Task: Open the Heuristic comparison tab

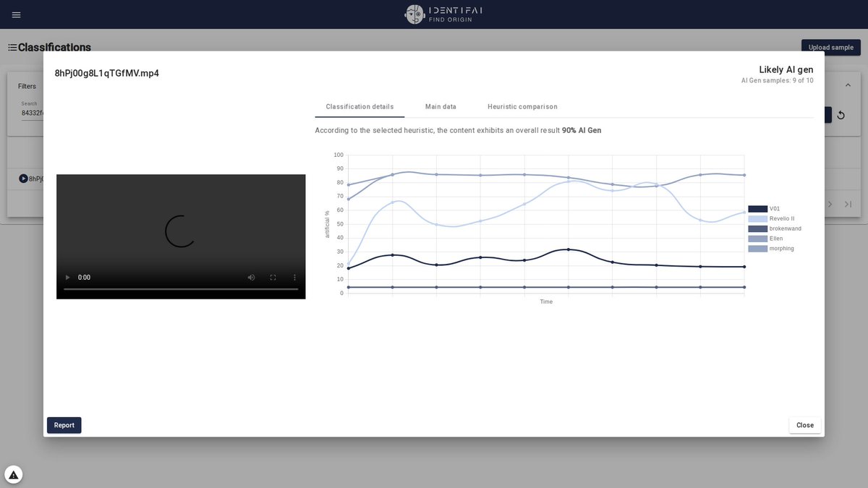Action: (522, 106)
